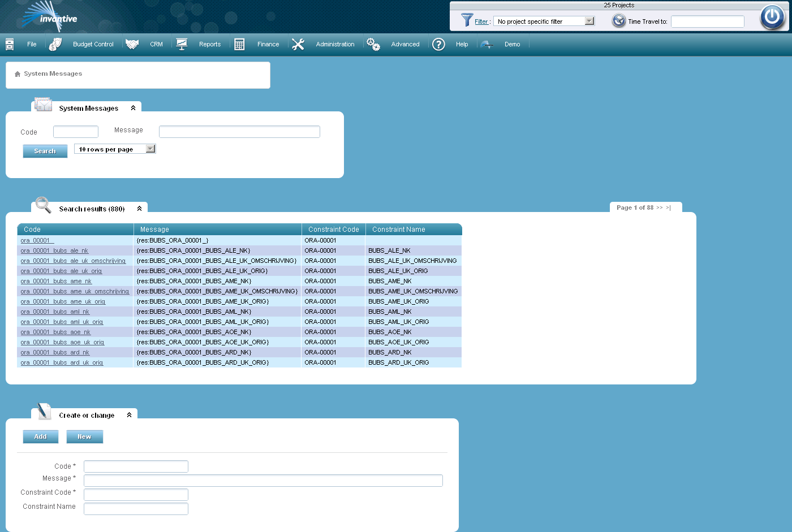Click the Help question mark icon
This screenshot has height=532, width=792.
pos(438,44)
